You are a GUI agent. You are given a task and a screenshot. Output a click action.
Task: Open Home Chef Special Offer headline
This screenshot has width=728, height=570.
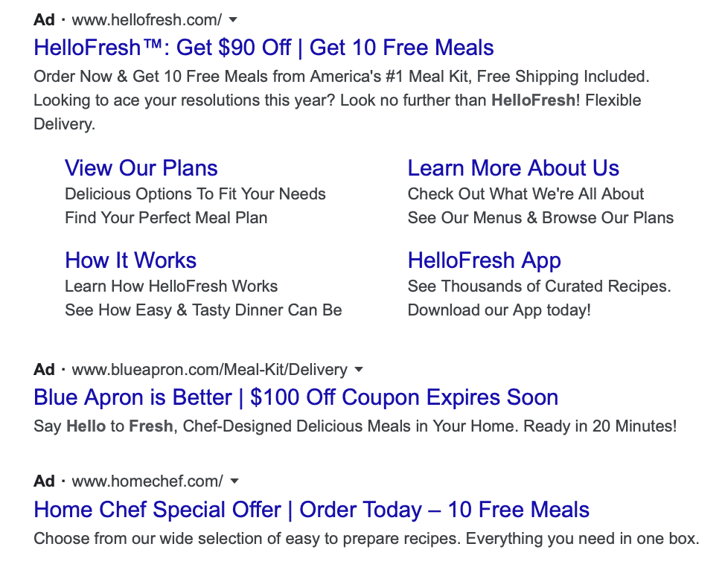point(312,510)
